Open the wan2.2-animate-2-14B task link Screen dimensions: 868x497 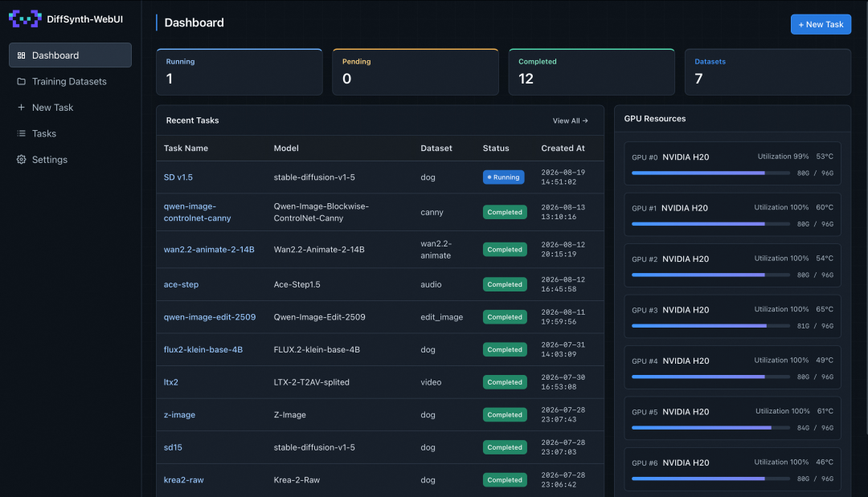[209, 250]
